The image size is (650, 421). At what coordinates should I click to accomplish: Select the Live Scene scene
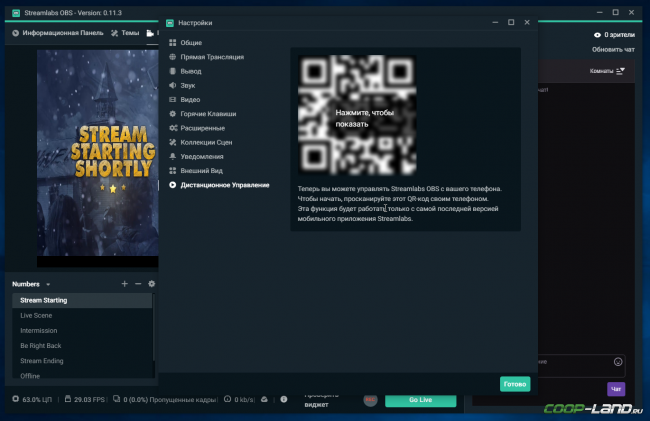82,315
